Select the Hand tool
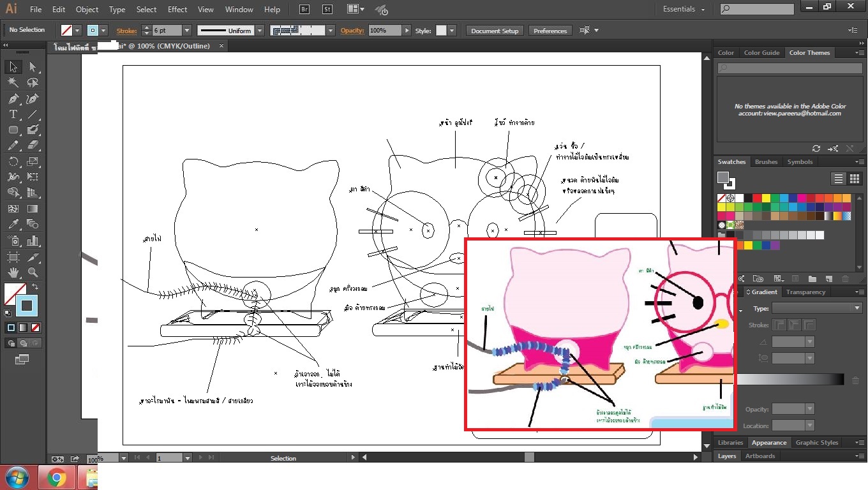This screenshot has height=490, width=868. click(13, 273)
